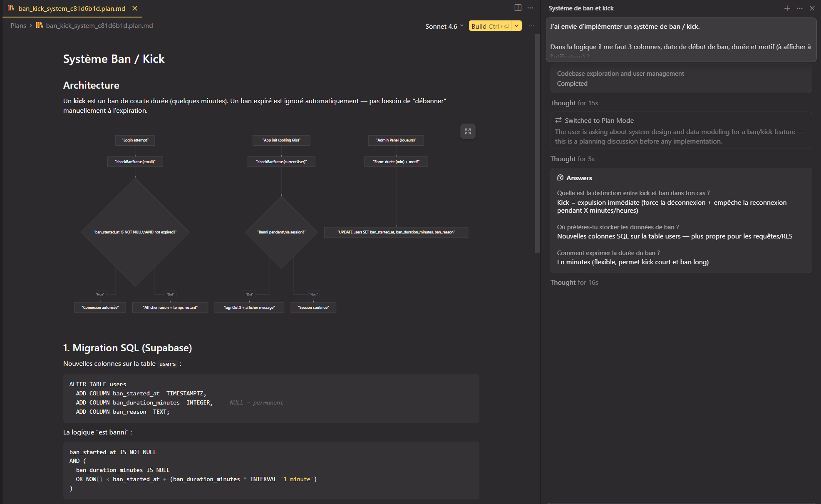The height and width of the screenshot is (504, 821).
Task: Select the ban_kick_system plan.md tab
Action: point(72,8)
